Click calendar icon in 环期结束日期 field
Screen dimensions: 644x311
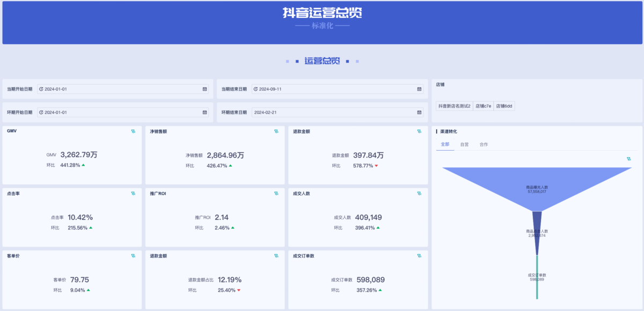[419, 113]
